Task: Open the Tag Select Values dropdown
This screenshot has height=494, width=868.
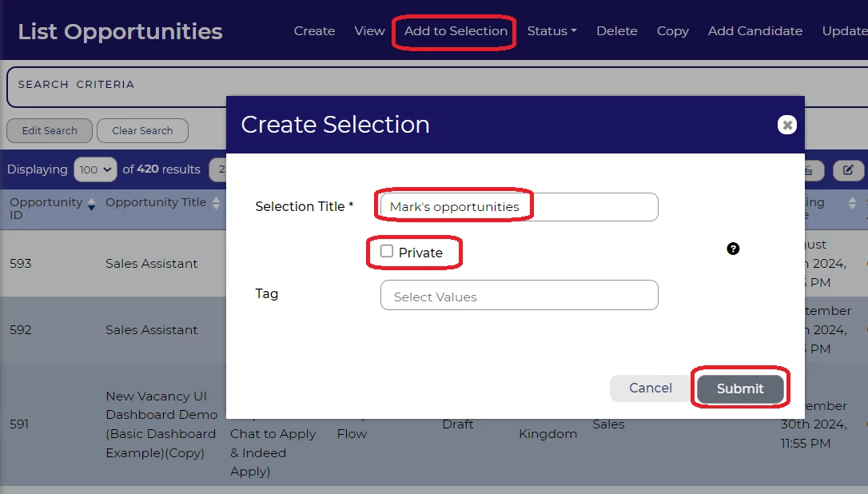Action: click(519, 296)
